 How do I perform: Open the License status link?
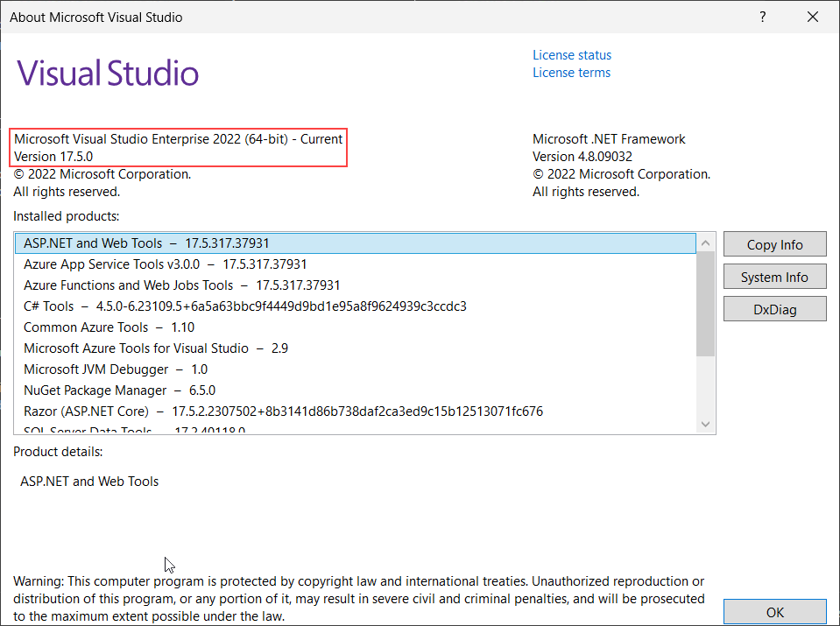coord(572,55)
